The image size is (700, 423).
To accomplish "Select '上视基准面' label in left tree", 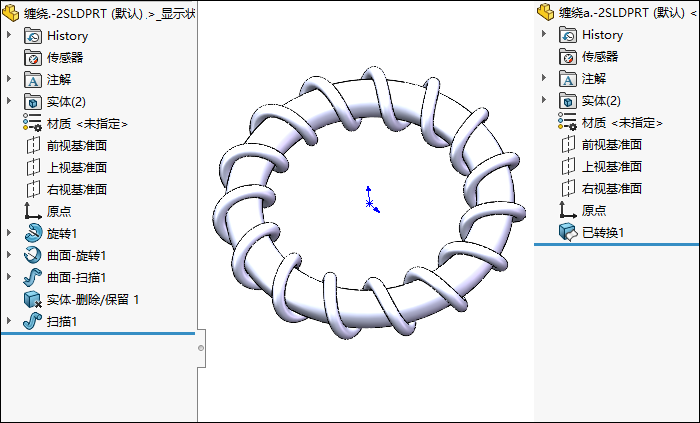I will coord(77,168).
